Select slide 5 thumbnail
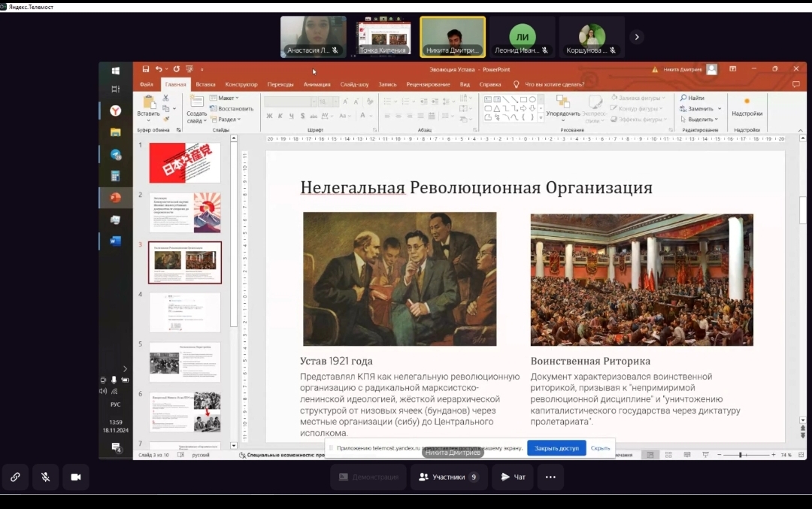The height and width of the screenshot is (509, 812). click(185, 362)
